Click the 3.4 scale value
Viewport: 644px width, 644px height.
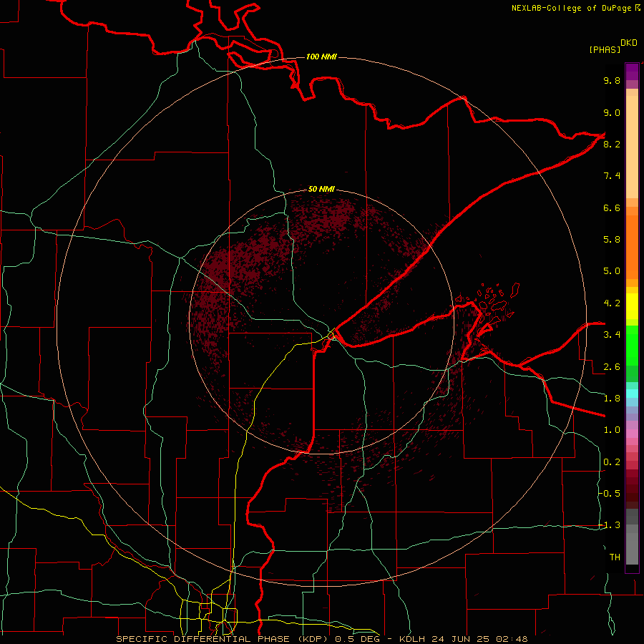pyautogui.click(x=612, y=335)
